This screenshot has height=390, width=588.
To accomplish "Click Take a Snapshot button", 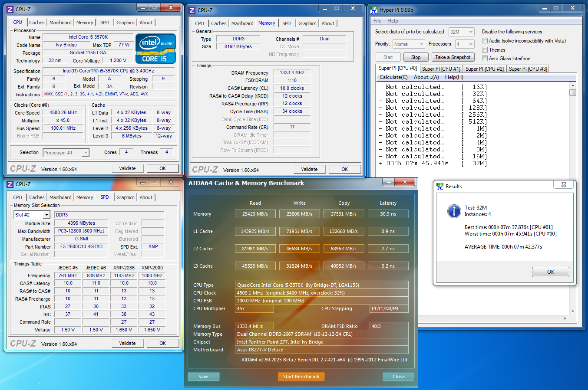I will click(x=453, y=57).
